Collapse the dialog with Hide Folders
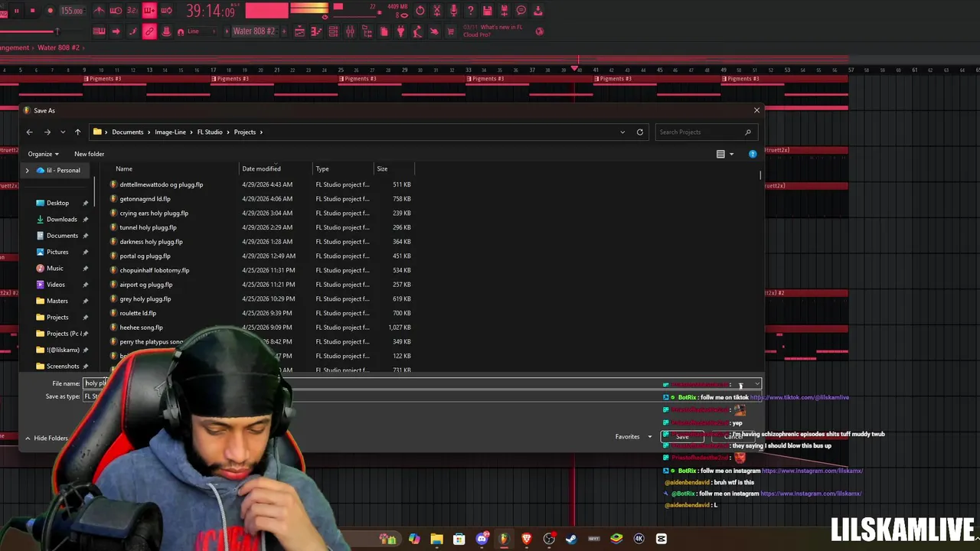 [x=46, y=438]
